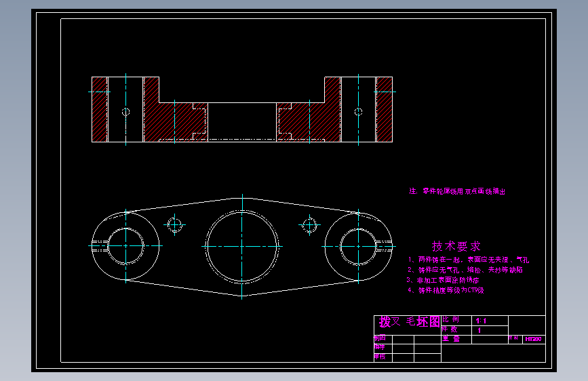Click the small hole right of center circle
Screen dimensions: 588x381
point(310,225)
